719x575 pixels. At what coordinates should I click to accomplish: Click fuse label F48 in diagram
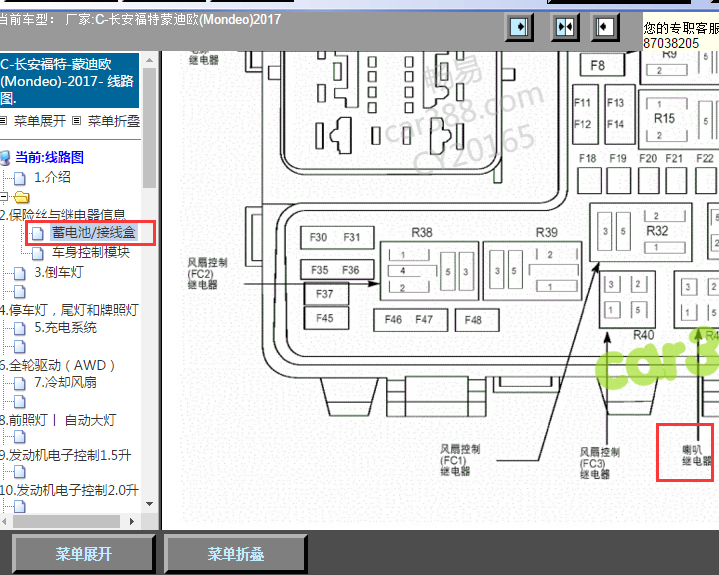pos(473,320)
